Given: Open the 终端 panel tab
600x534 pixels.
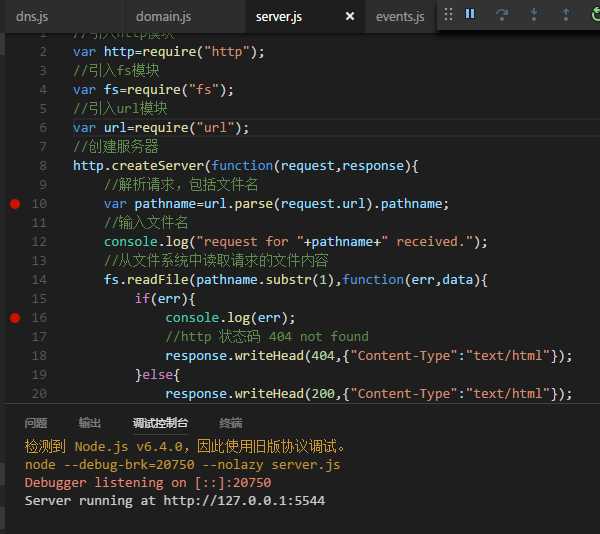Looking at the screenshot, I should [x=231, y=423].
